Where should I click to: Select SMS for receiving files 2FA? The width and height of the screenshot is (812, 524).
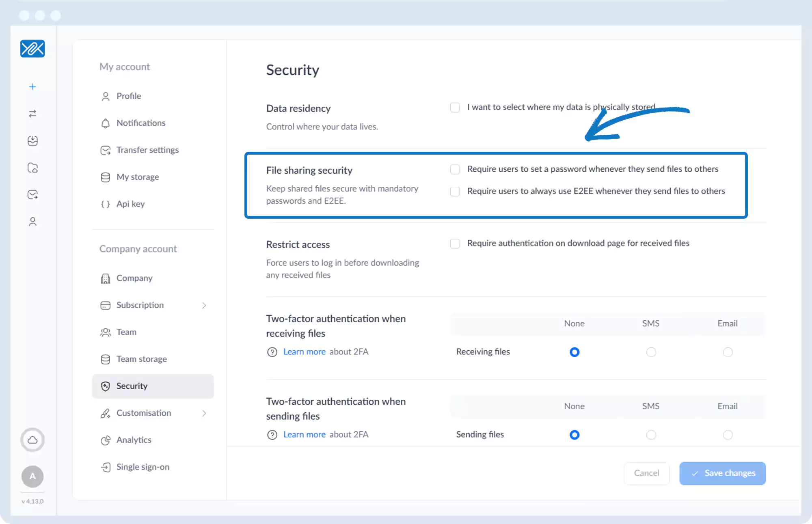click(x=651, y=352)
